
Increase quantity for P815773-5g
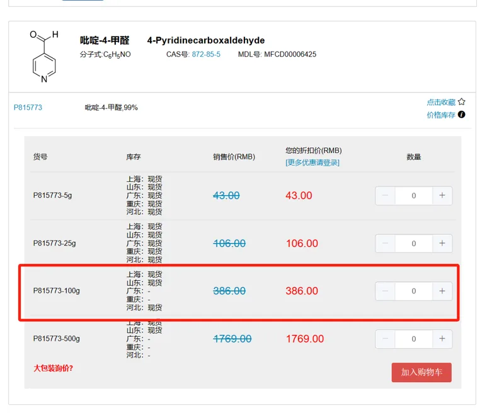(442, 195)
